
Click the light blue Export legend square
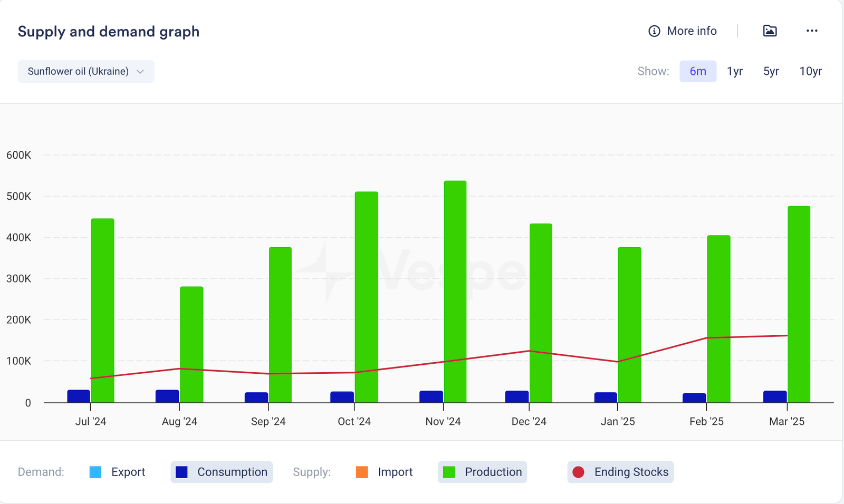[x=95, y=472]
